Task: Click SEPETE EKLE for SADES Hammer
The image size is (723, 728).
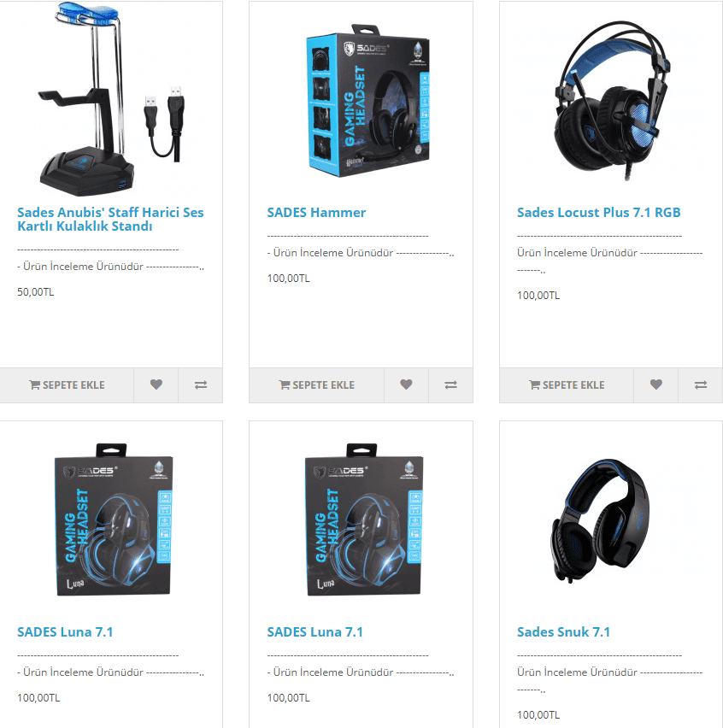Action: tap(317, 385)
